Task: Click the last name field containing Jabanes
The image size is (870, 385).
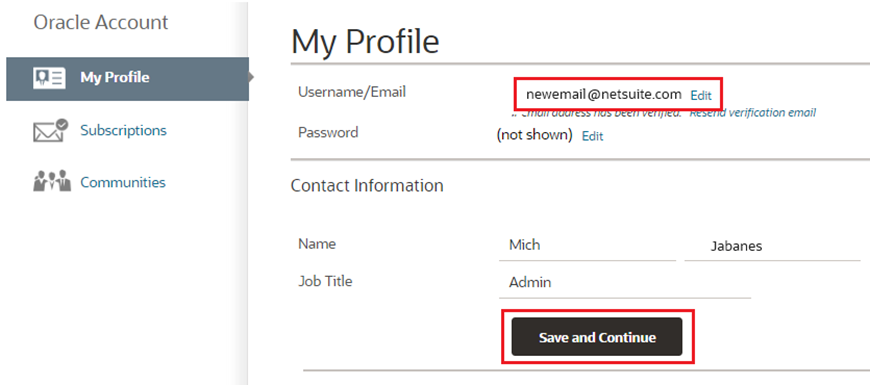Action: (772, 246)
